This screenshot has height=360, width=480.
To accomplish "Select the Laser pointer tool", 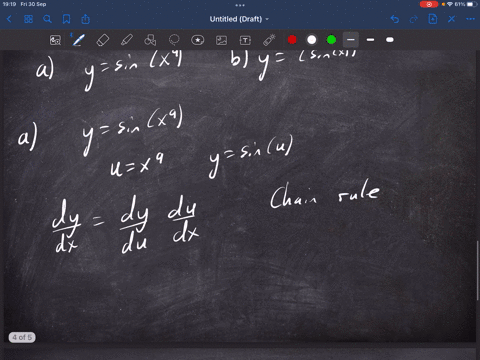I will 269,40.
